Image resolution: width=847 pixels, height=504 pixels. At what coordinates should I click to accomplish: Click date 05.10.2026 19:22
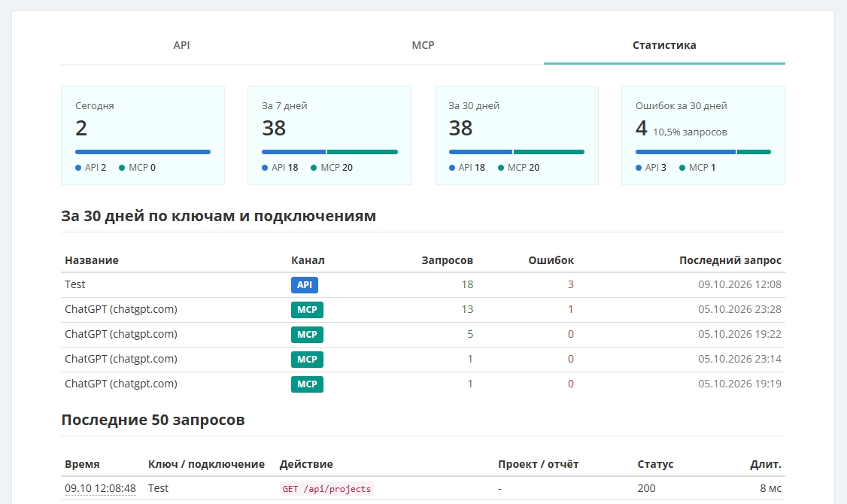(739, 335)
